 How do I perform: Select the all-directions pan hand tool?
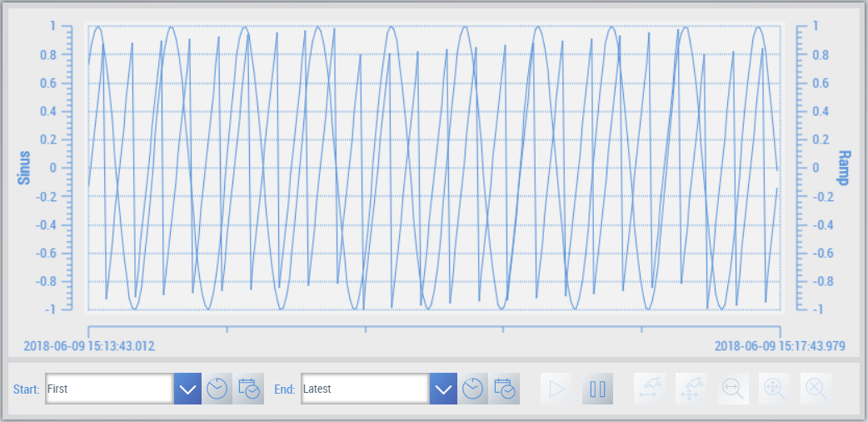point(691,389)
